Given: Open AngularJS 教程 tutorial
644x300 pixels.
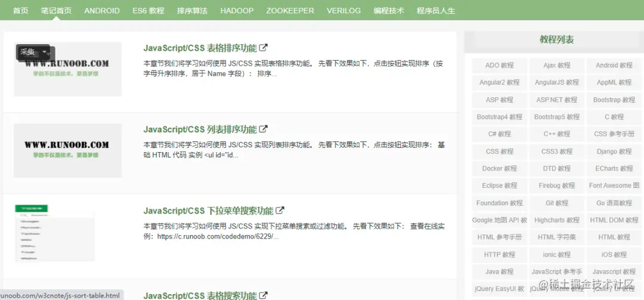Looking at the screenshot, I should (556, 82).
